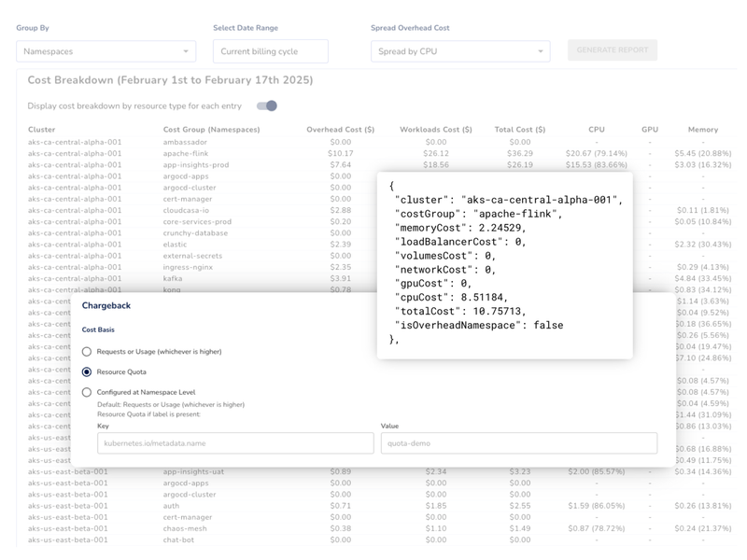Click the kafka cost group cell
Screen dimensions: 747x560
pyautogui.click(x=173, y=279)
